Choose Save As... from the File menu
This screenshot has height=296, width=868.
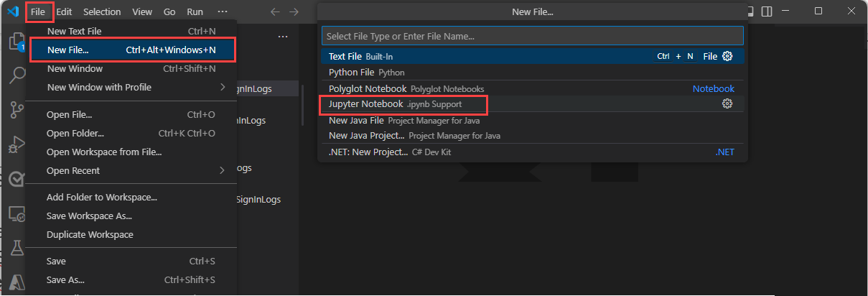pyautogui.click(x=131, y=280)
